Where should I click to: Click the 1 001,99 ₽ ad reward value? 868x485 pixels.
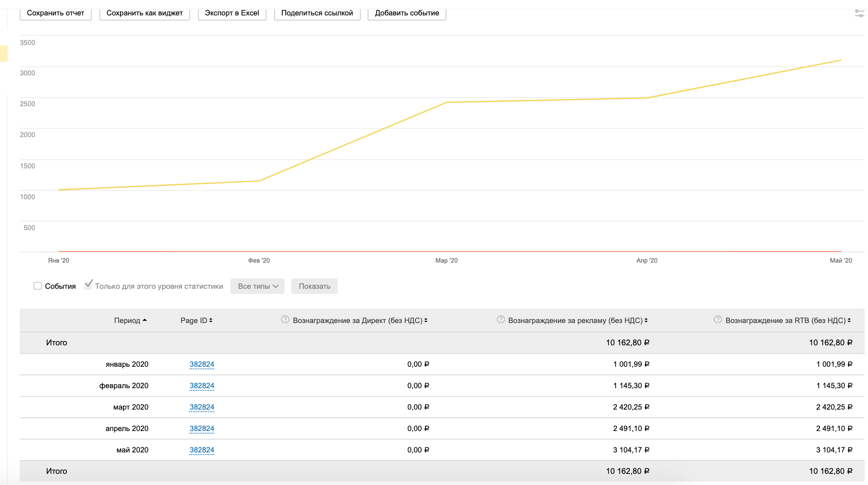coord(631,364)
